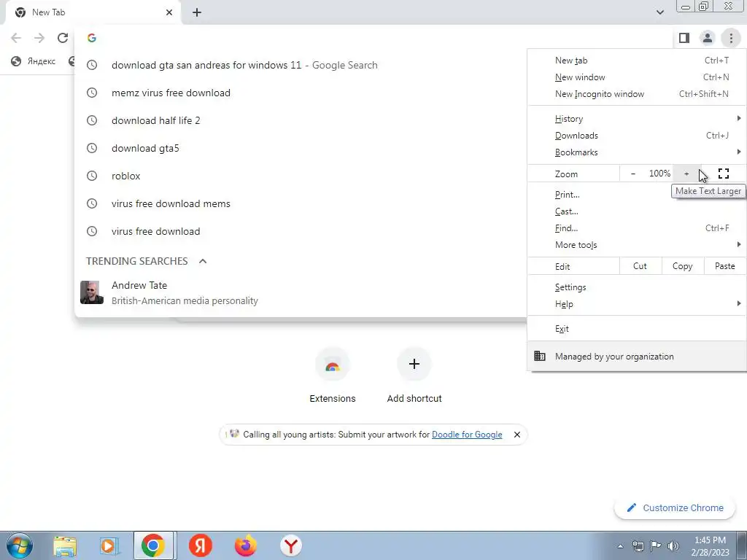Image resolution: width=747 pixels, height=560 pixels.
Task: Open a new tab with plus button
Action: click(x=197, y=12)
